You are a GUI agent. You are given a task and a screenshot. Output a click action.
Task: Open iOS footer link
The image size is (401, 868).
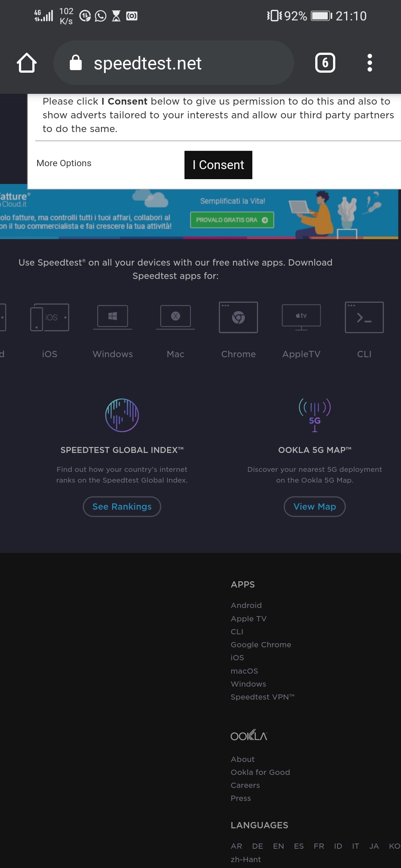click(x=237, y=657)
